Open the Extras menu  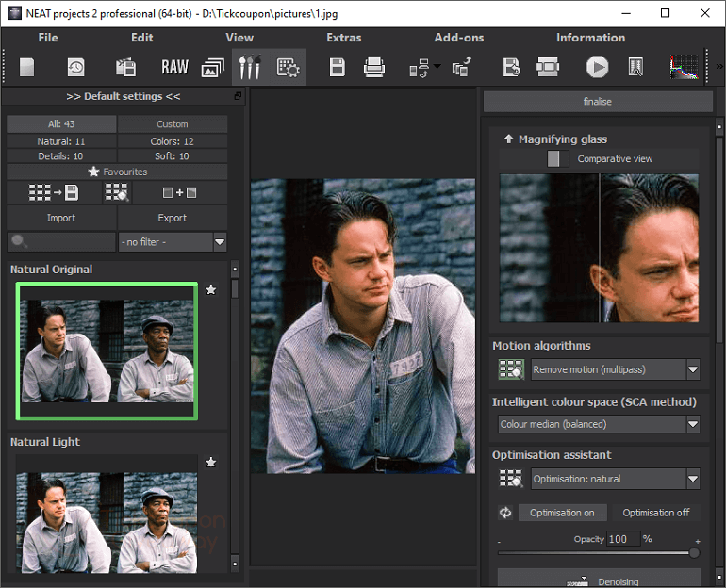343,38
